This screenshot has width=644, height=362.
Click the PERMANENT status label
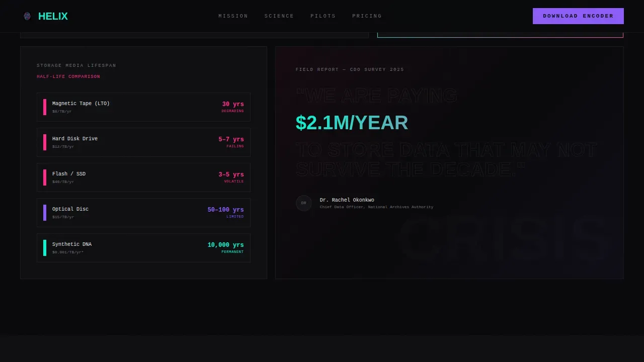pos(233,252)
